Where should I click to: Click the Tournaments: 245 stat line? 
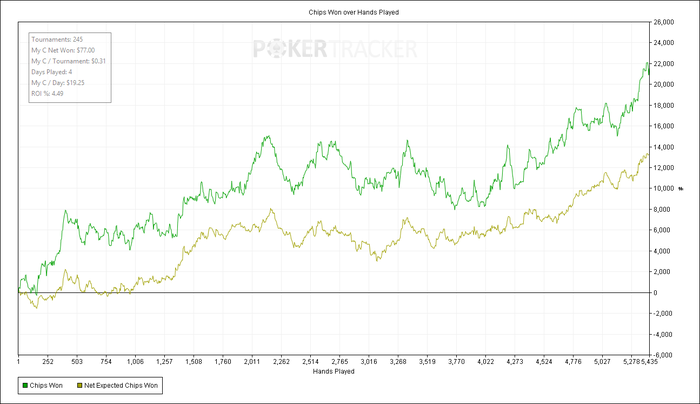[57, 40]
